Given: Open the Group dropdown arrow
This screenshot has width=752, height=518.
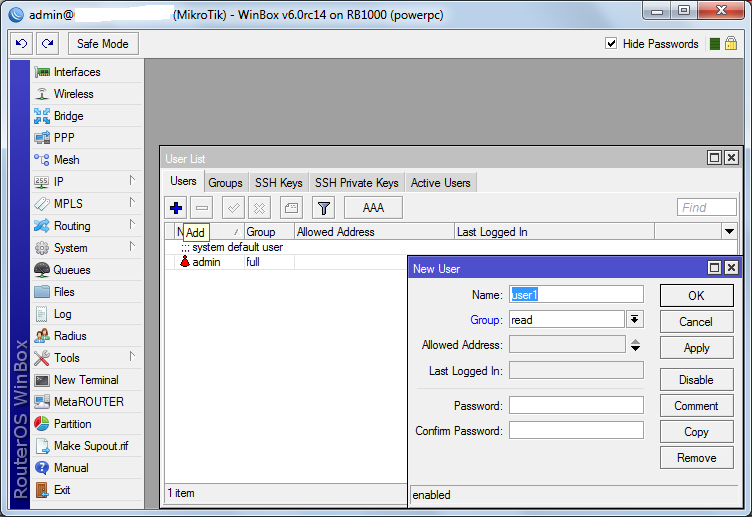Looking at the screenshot, I should point(634,319).
